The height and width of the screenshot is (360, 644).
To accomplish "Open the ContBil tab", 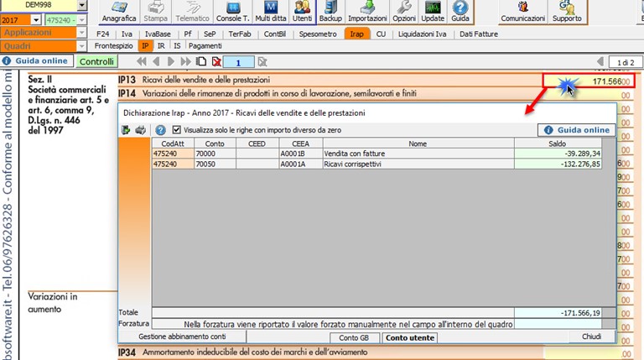I will (275, 34).
